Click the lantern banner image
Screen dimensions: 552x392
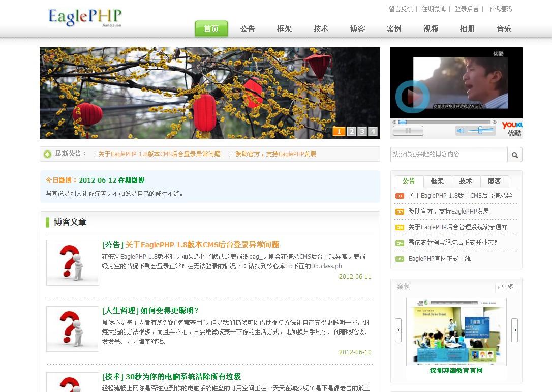tap(210, 93)
